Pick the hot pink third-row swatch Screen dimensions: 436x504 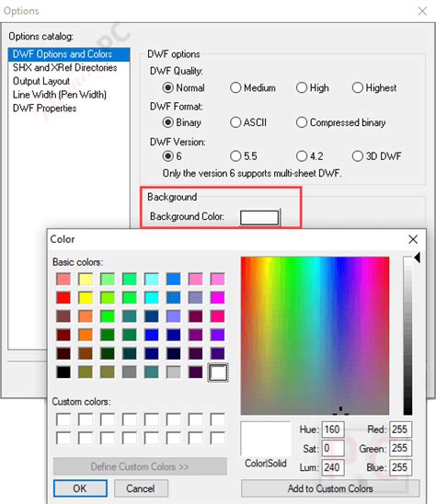(218, 316)
